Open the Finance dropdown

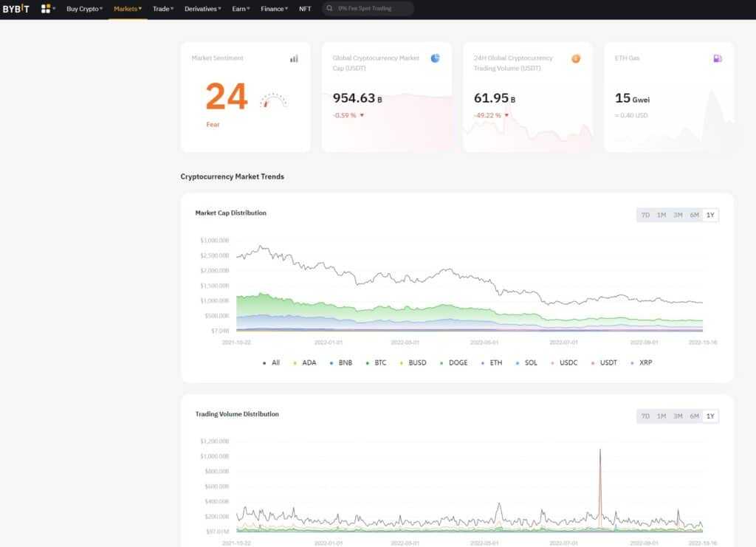[275, 9]
